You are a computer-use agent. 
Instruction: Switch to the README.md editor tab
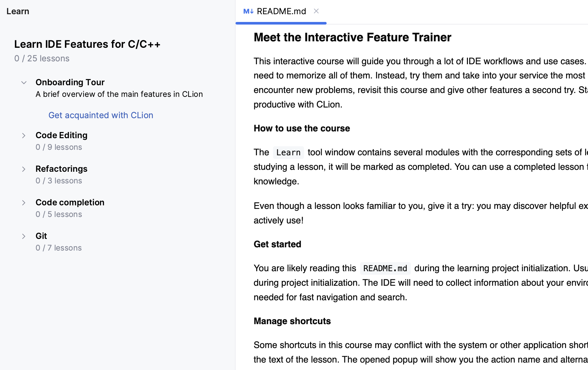point(281,11)
